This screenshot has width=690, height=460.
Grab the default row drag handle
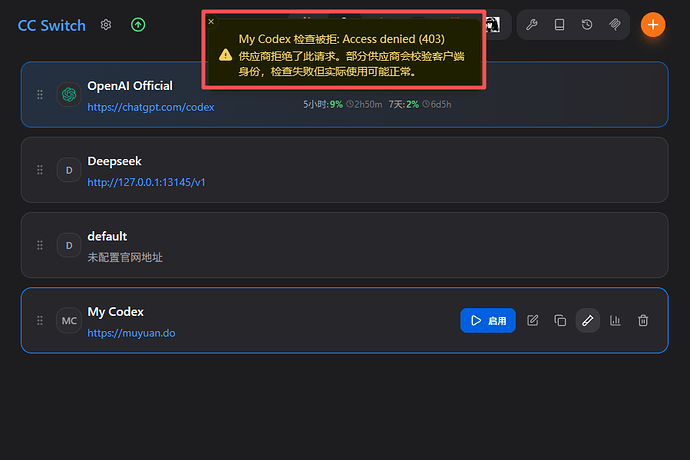(x=40, y=245)
